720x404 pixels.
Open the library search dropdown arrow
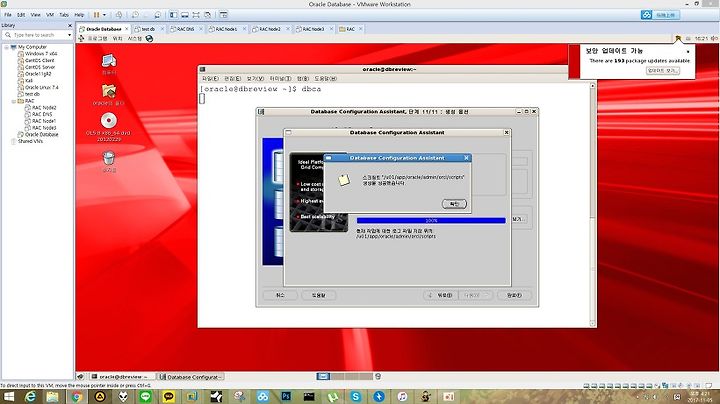pos(69,35)
